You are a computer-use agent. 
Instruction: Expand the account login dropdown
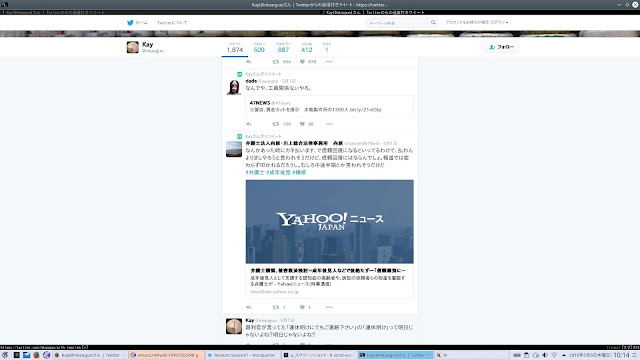(x=477, y=22)
